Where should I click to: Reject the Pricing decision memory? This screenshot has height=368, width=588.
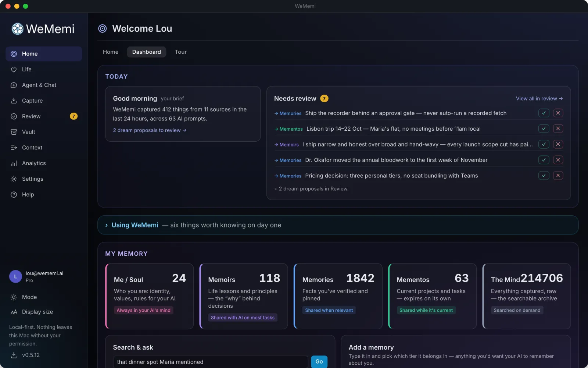click(558, 176)
